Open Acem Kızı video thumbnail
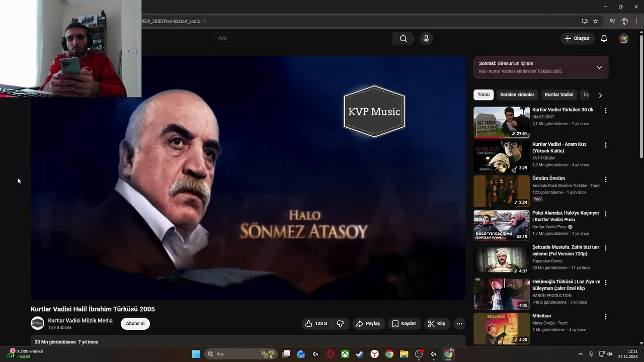 (502, 157)
